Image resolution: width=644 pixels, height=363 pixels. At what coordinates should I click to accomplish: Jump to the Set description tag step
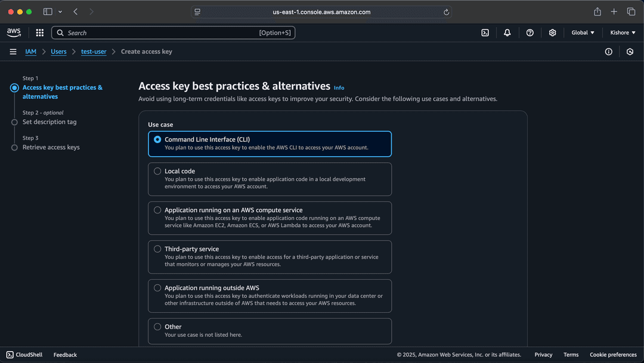point(49,122)
